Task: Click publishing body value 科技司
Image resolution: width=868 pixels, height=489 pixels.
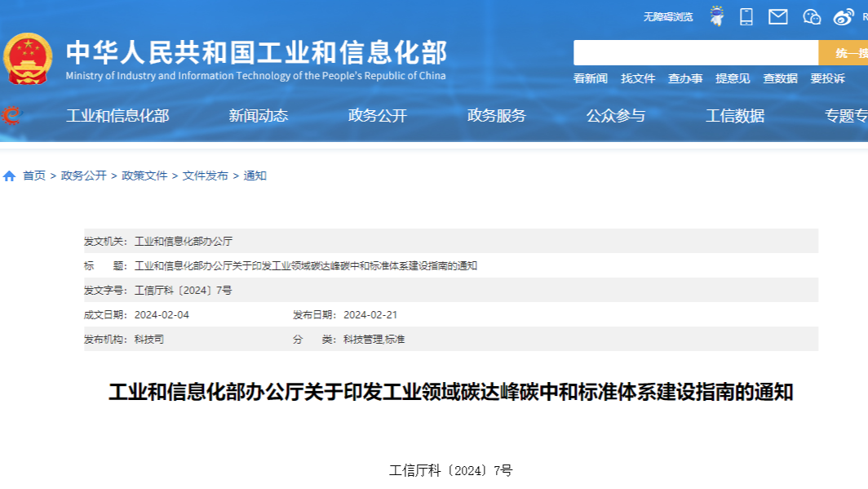Action: coord(149,339)
